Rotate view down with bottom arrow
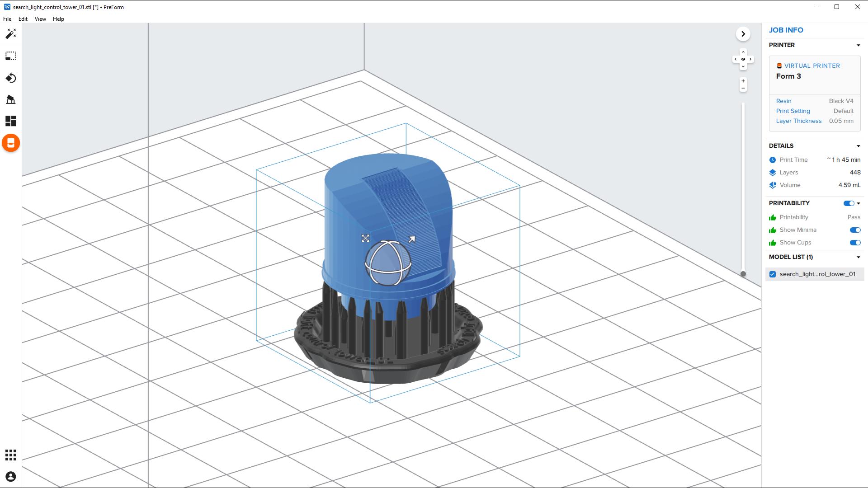The image size is (868, 488). click(x=743, y=67)
